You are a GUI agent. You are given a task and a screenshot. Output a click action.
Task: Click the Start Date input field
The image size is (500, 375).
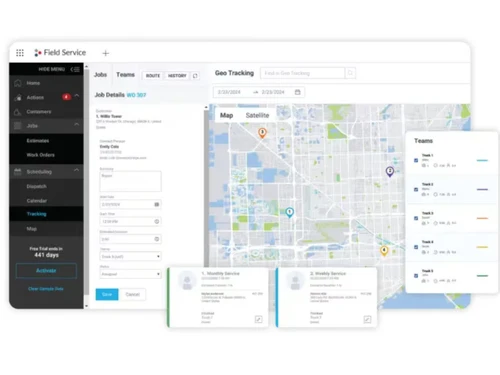click(130, 204)
